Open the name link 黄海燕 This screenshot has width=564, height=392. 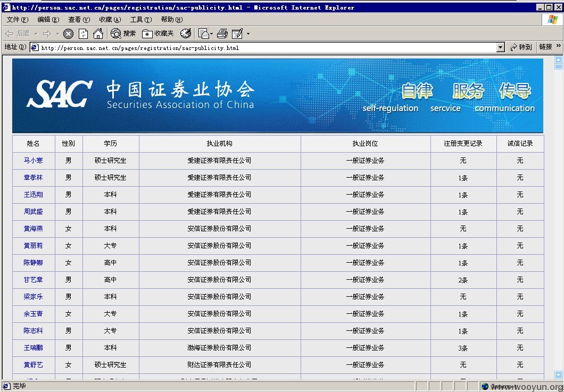click(x=33, y=229)
